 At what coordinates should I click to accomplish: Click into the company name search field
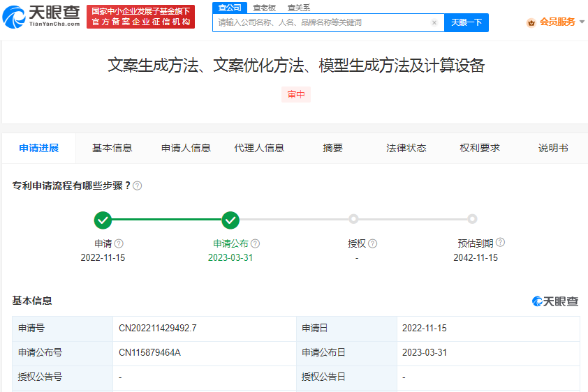[x=321, y=22]
